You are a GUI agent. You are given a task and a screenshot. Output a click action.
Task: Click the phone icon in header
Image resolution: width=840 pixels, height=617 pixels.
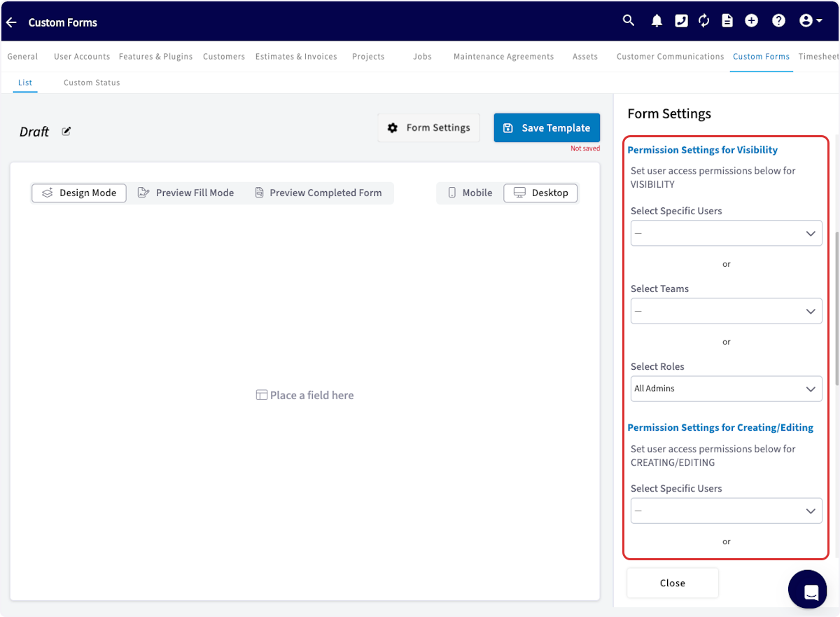pyautogui.click(x=681, y=21)
